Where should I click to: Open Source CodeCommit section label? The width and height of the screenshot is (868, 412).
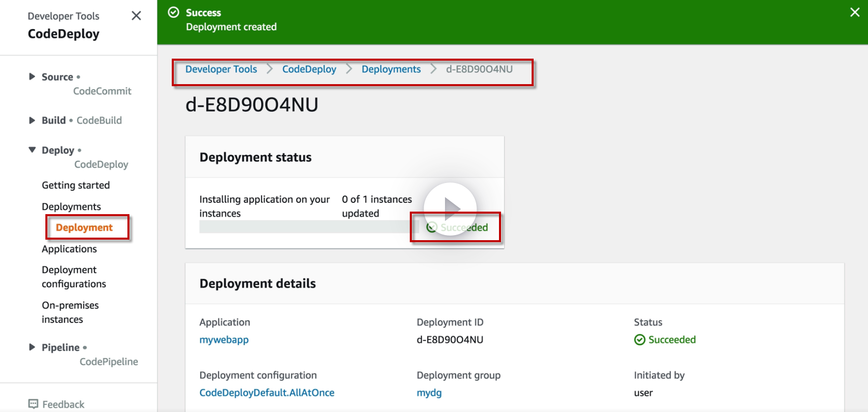[87, 84]
